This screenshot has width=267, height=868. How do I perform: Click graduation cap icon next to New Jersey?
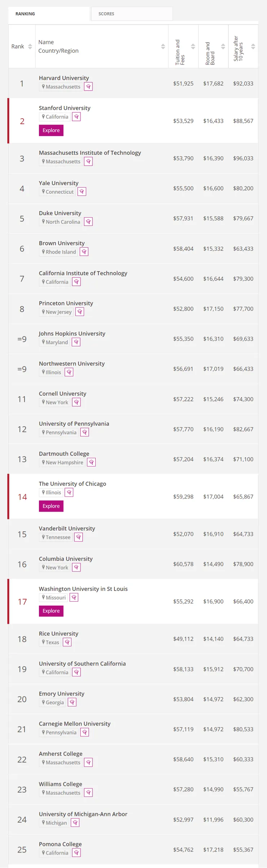[80, 312]
